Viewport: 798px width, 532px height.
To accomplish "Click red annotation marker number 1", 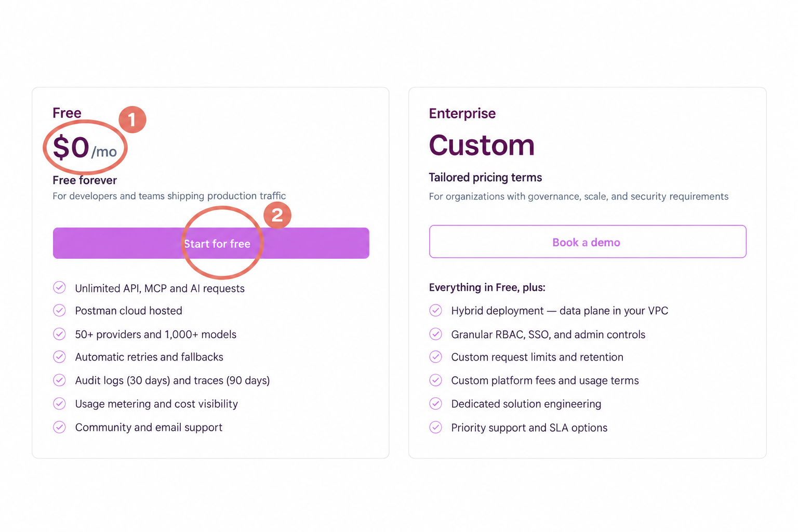I will pos(132,119).
